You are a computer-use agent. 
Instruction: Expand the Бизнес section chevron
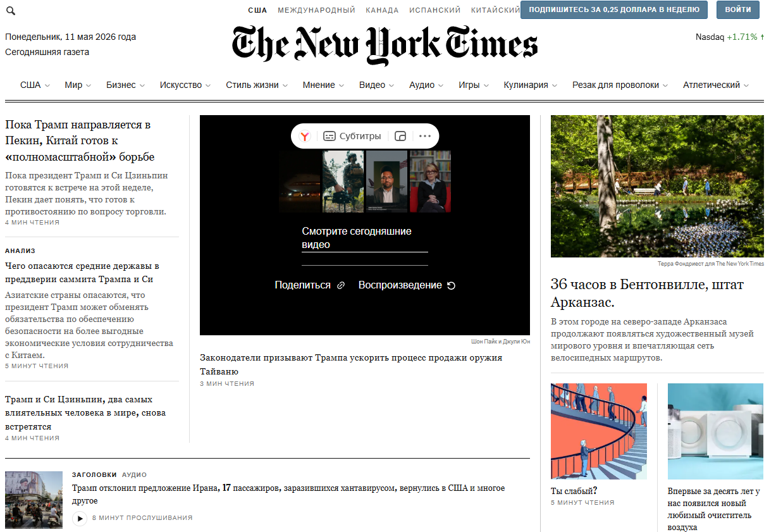click(x=142, y=85)
